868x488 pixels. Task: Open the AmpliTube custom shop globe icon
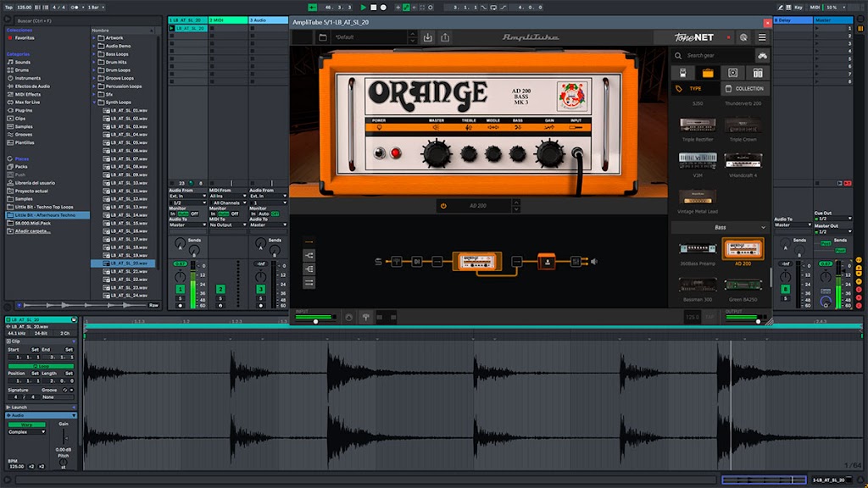(743, 37)
